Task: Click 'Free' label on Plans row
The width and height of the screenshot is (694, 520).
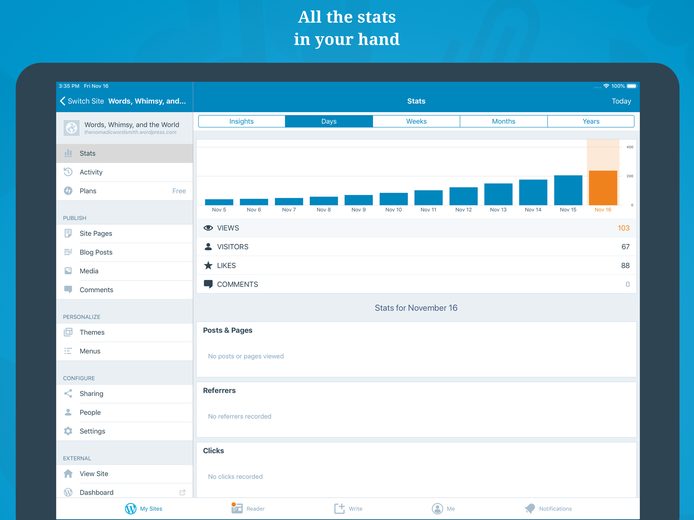Action: [179, 191]
